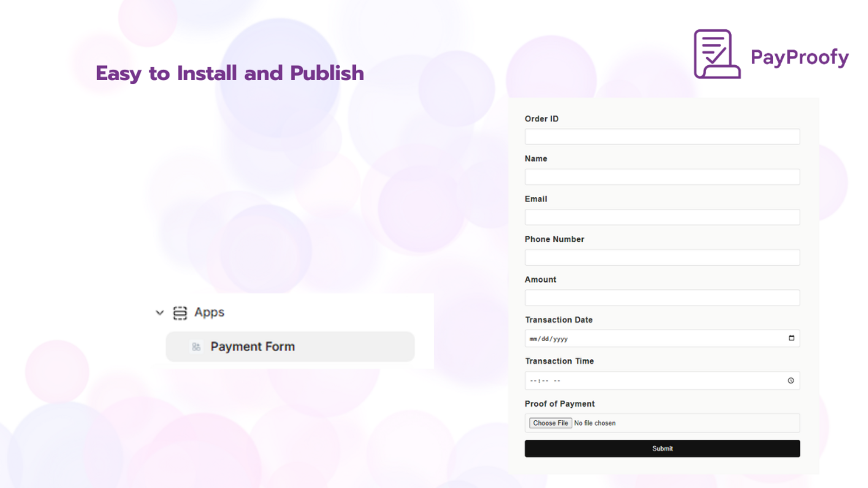The width and height of the screenshot is (868, 488).
Task: Click the Phone Number input field
Action: point(662,257)
